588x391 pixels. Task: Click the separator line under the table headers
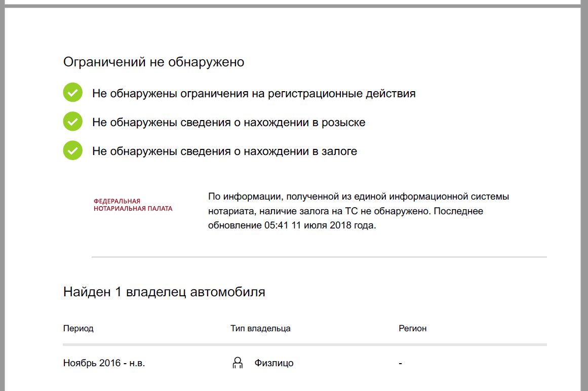coord(305,345)
